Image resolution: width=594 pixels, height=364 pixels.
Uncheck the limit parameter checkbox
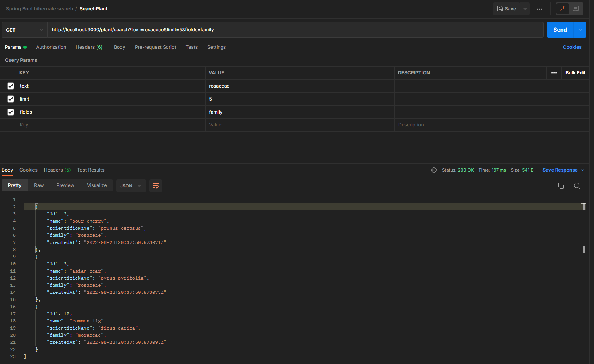11,99
